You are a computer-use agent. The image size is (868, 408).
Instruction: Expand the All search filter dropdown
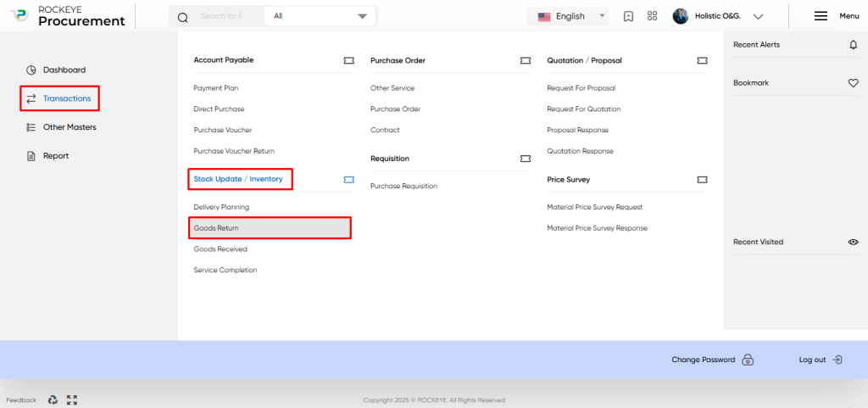coord(320,16)
